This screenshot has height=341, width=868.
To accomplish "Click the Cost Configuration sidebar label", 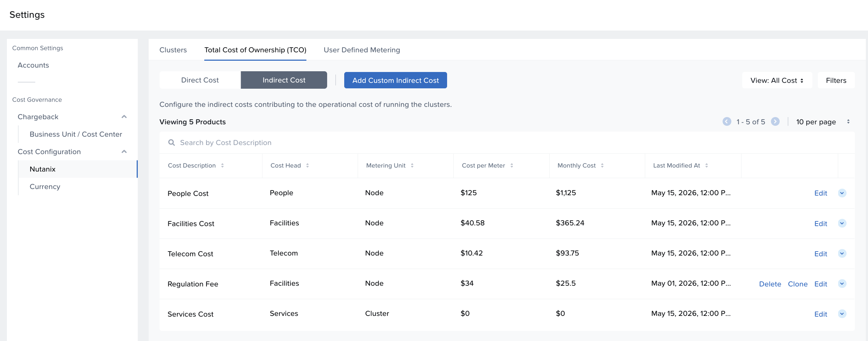I will coord(49,152).
